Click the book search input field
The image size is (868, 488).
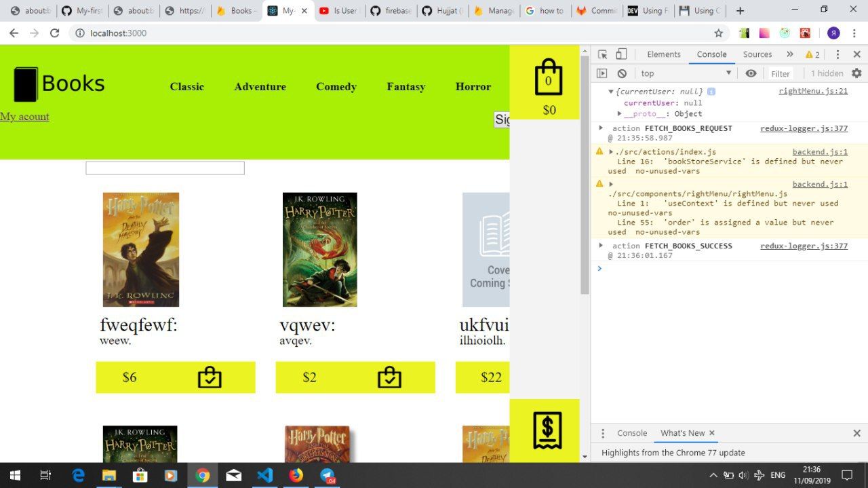coord(165,168)
